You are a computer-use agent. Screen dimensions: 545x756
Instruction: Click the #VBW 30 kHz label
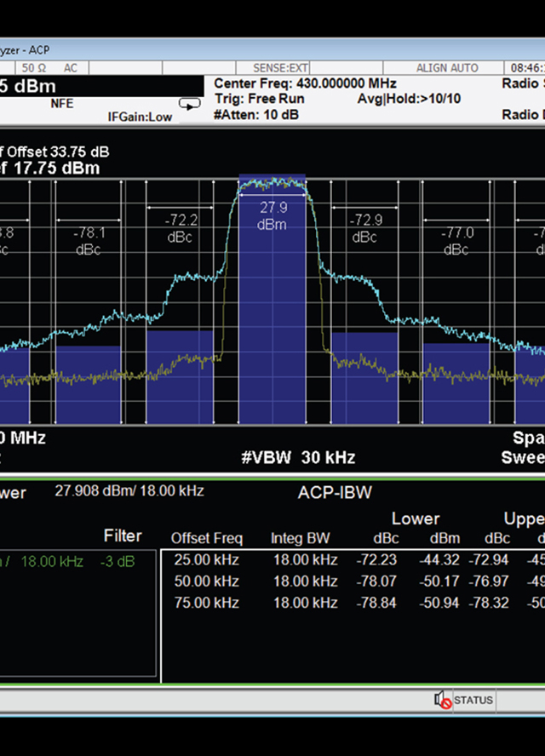click(x=298, y=457)
